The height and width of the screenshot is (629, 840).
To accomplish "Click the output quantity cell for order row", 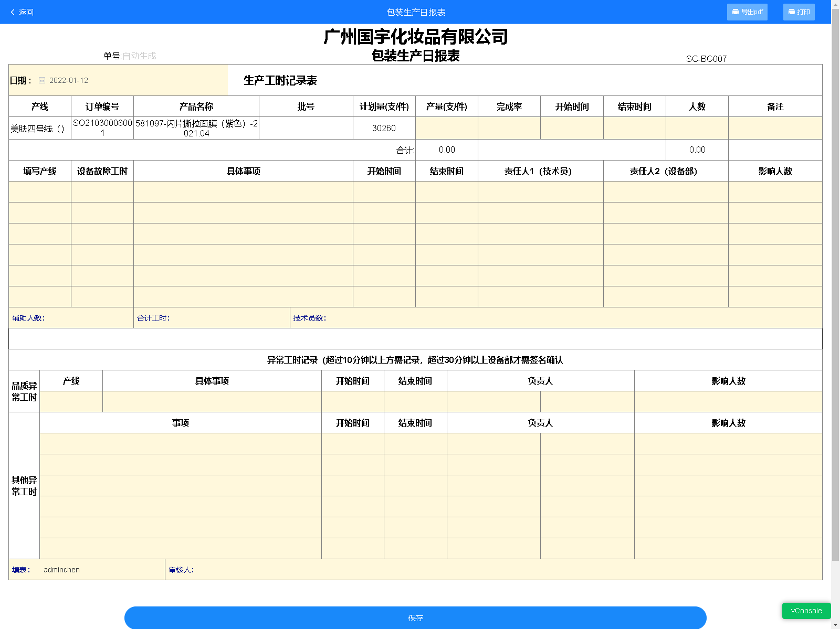I will click(446, 128).
